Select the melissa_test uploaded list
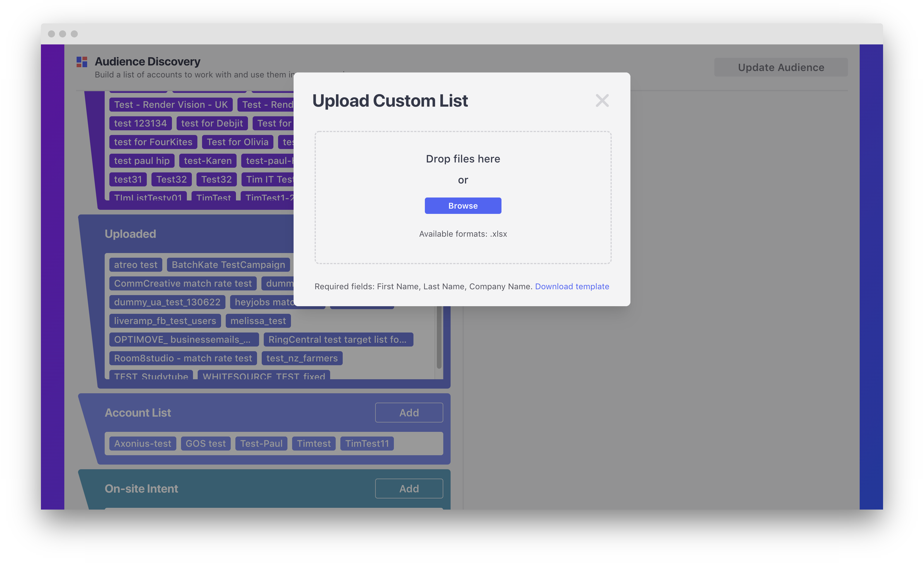Screen dimensions: 924x568 click(x=258, y=321)
